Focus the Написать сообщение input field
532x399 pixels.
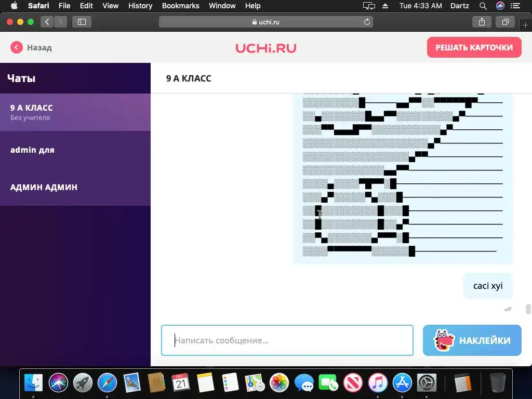(x=287, y=340)
